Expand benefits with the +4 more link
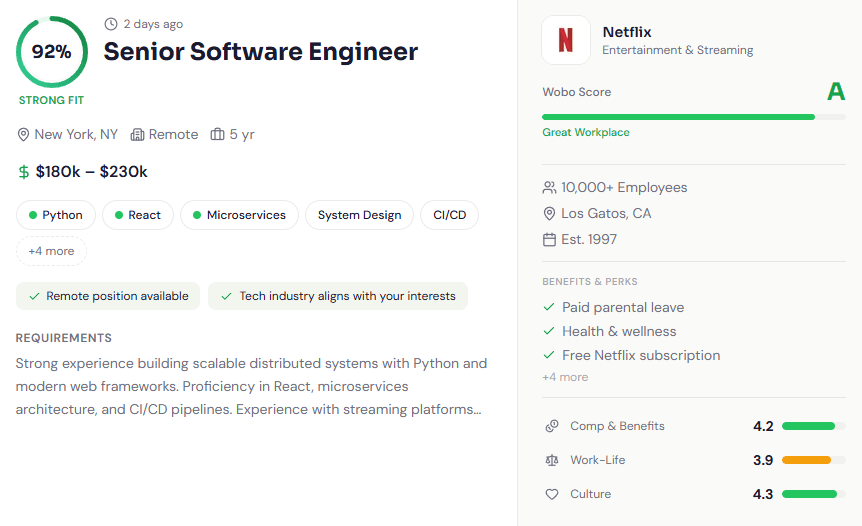 pyautogui.click(x=565, y=377)
